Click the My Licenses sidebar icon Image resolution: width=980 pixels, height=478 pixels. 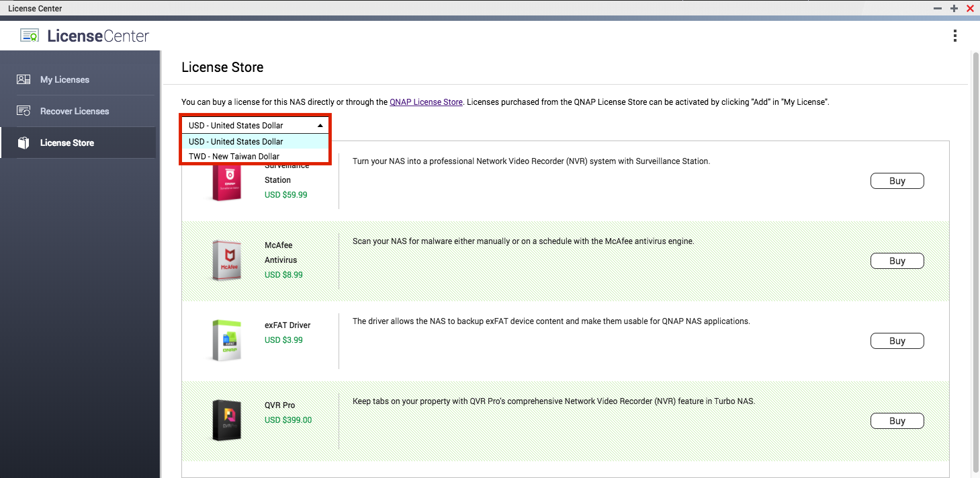pos(24,79)
